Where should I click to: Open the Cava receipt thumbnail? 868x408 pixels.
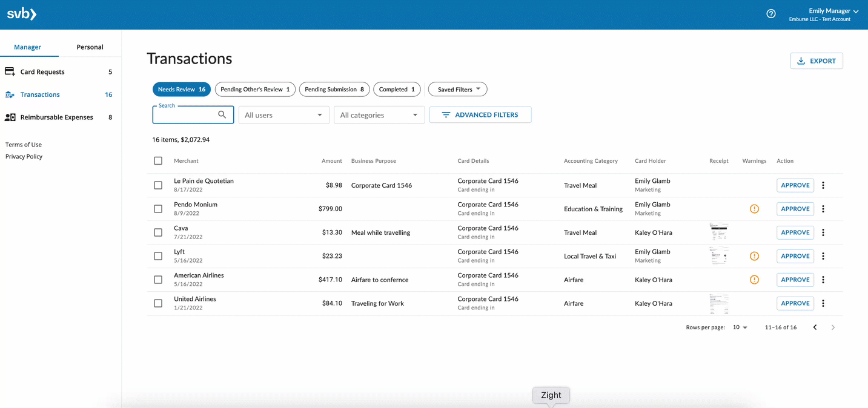tap(719, 232)
